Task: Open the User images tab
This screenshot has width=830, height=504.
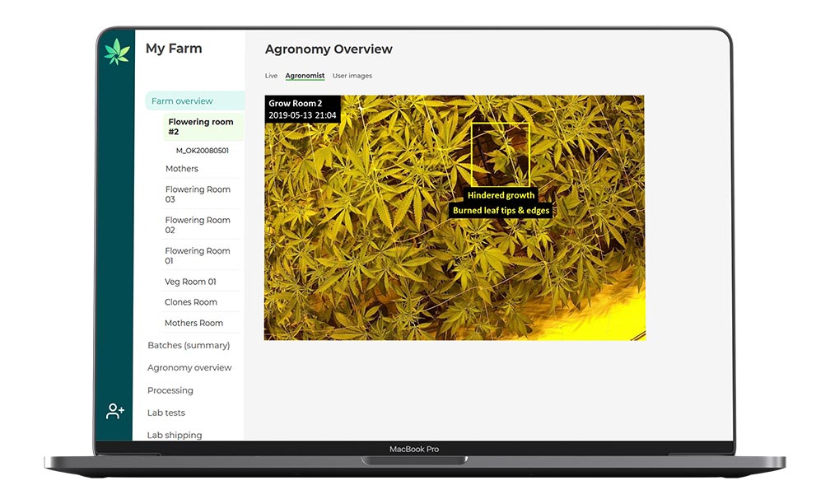Action: tap(352, 76)
